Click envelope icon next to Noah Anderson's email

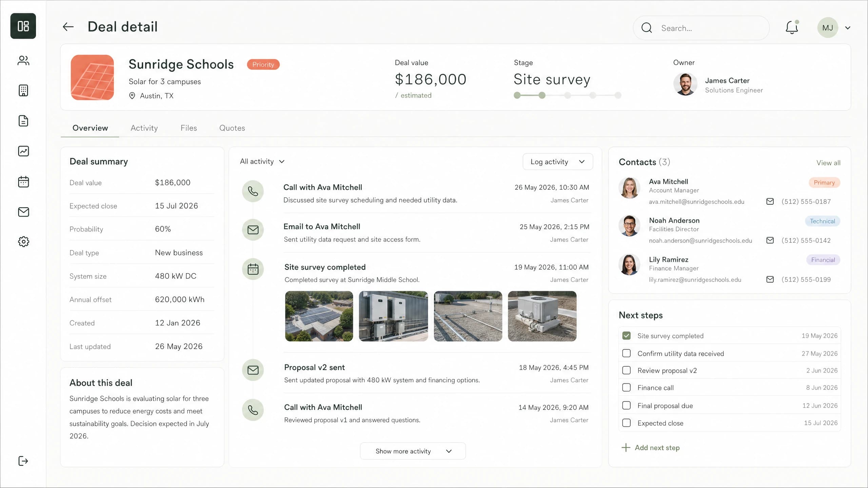point(770,240)
